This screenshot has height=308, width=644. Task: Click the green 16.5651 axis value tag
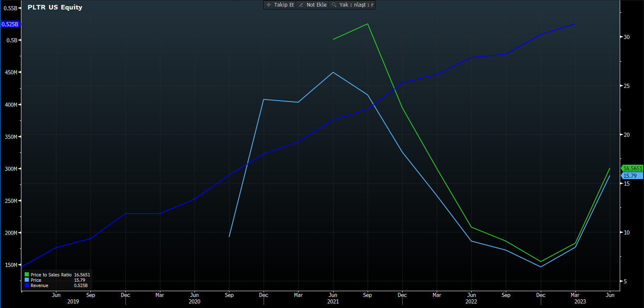[x=632, y=168]
